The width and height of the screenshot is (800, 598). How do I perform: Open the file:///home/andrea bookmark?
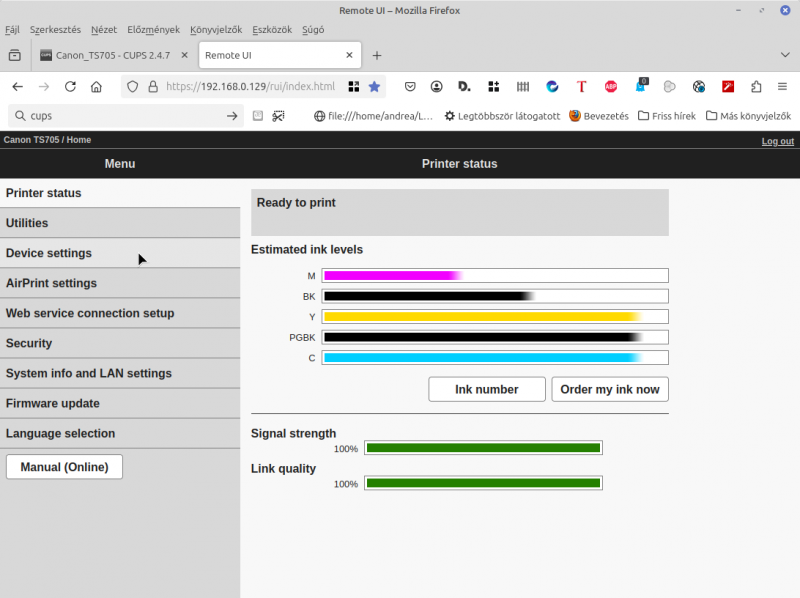[x=373, y=116]
